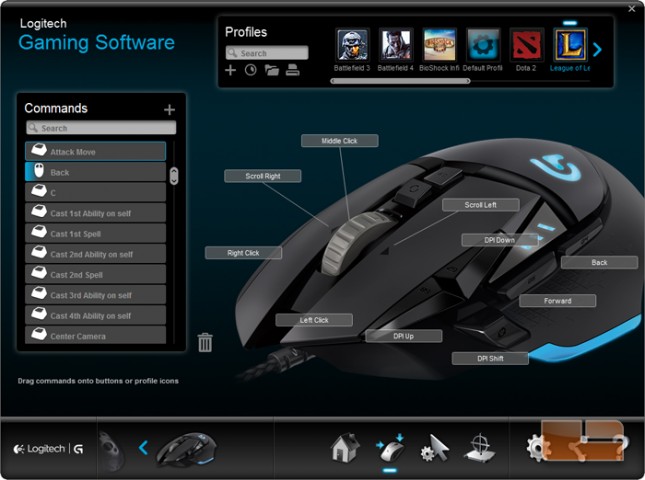Screen dimensions: 645x480
Task: Select the Battlefield 3 profile
Action: coord(352,45)
